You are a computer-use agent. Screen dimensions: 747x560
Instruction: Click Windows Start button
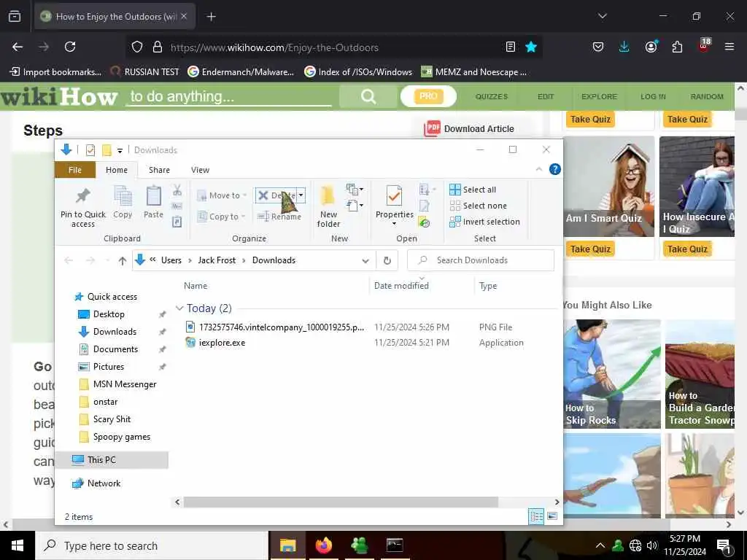pos(18,545)
